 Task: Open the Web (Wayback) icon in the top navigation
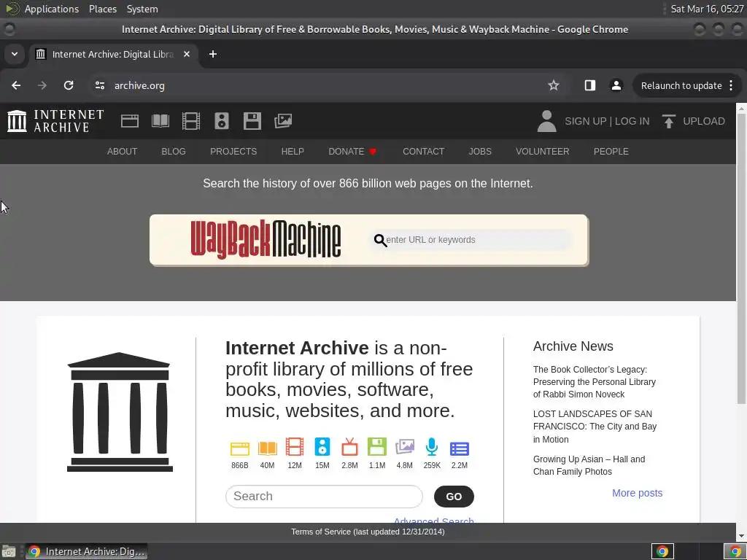click(x=130, y=121)
